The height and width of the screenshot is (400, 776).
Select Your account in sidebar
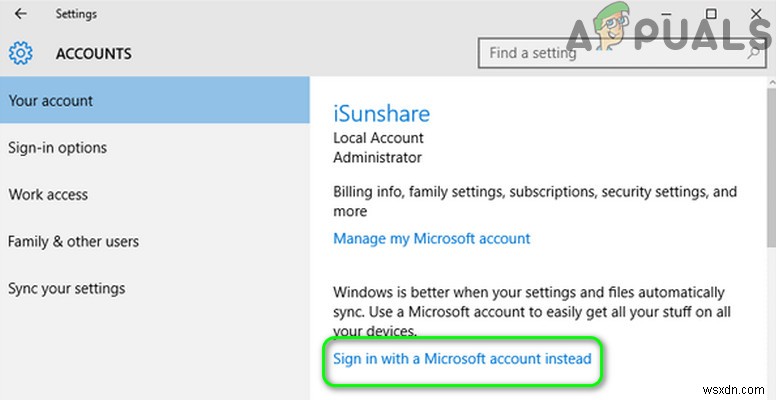[x=51, y=101]
